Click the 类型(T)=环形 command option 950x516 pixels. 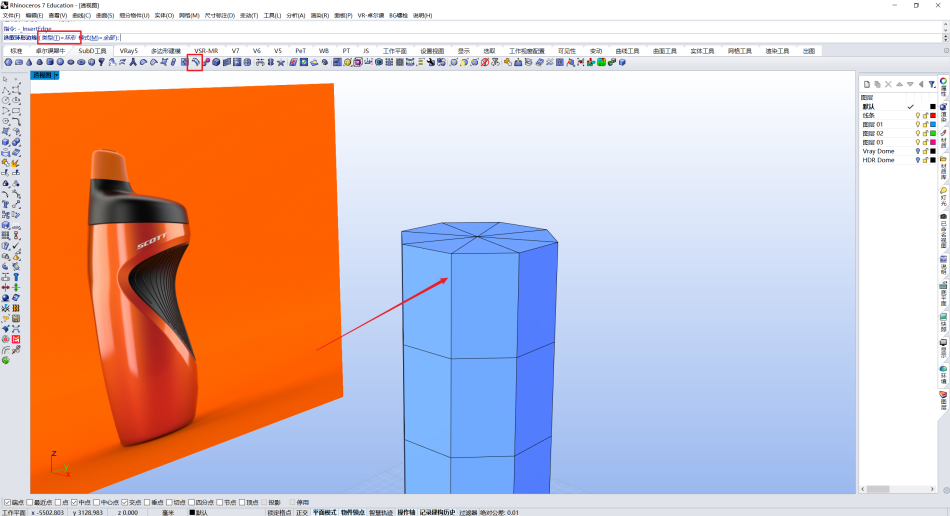point(59,38)
